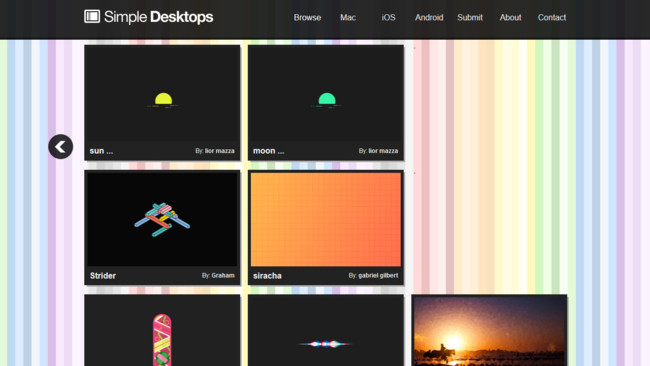The width and height of the screenshot is (650, 366).
Task: Open the colorful waveform wallpaper thumbnail
Action: tap(326, 332)
